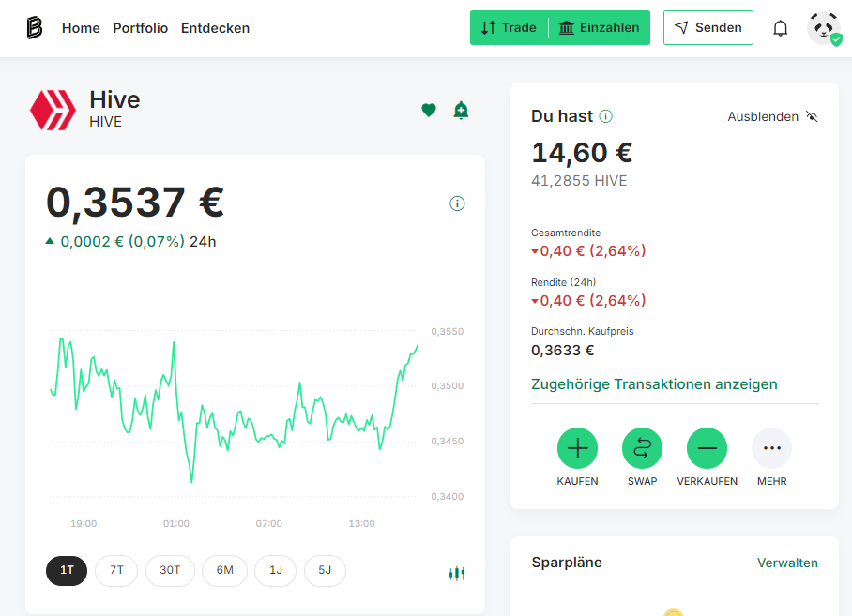Click the Trade button
The width and height of the screenshot is (852, 616).
pos(510,28)
